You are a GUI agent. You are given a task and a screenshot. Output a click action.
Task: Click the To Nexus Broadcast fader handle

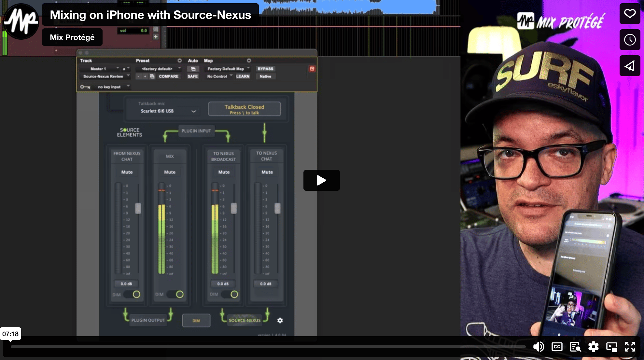click(234, 208)
